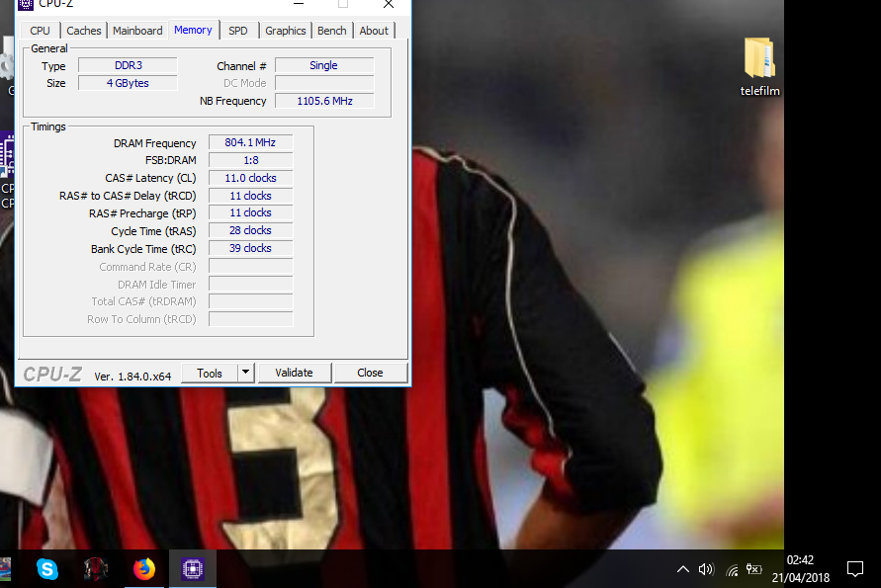Click the tRAS 28 clocks field

(250, 231)
